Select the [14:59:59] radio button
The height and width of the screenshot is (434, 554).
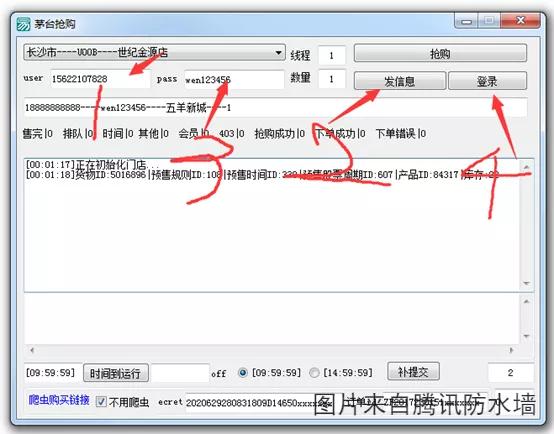[x=314, y=373]
